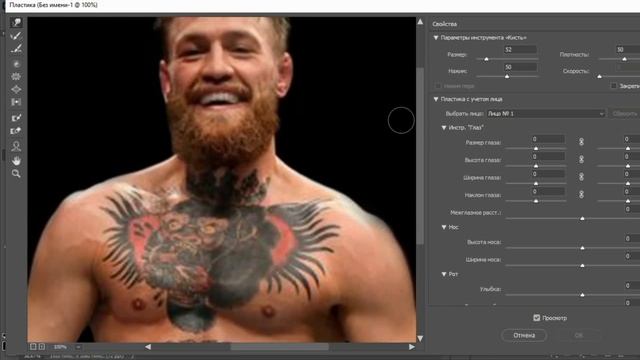Toggle link icon for Наклон глаза
Screen dimensions: 640x360
click(x=581, y=194)
